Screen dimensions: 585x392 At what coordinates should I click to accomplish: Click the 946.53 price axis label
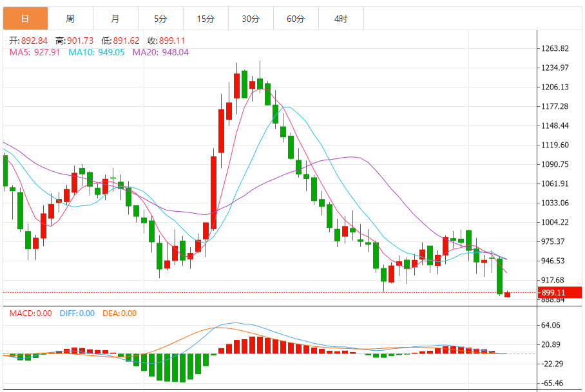coord(553,261)
